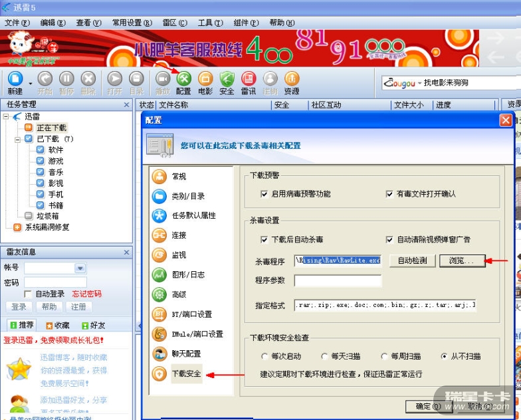Click the 浏览 browse button

[462, 261]
